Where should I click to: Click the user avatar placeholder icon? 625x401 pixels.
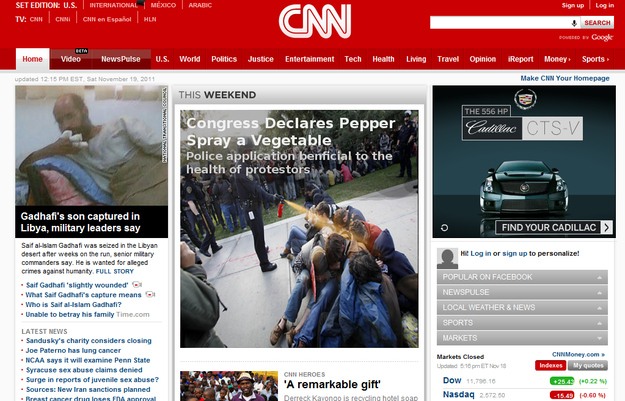[447, 258]
